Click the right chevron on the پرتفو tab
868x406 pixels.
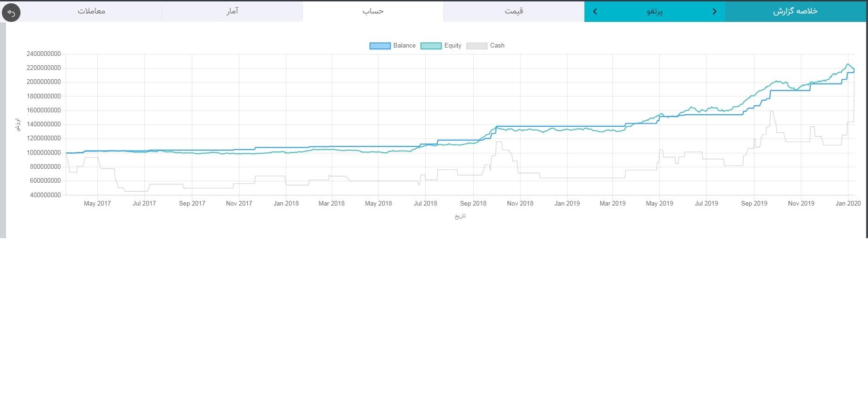coord(714,11)
